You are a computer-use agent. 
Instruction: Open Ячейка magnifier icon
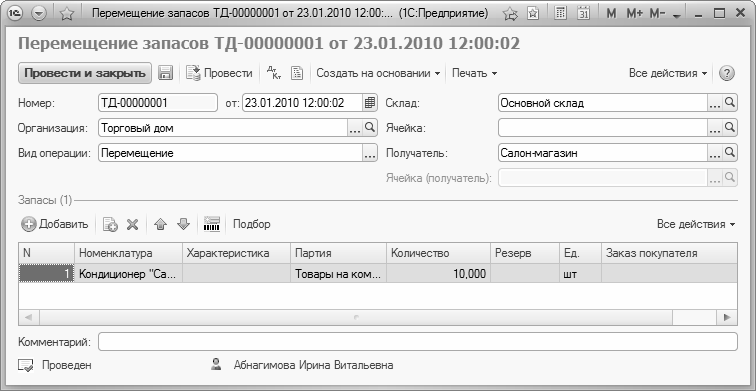coord(730,128)
